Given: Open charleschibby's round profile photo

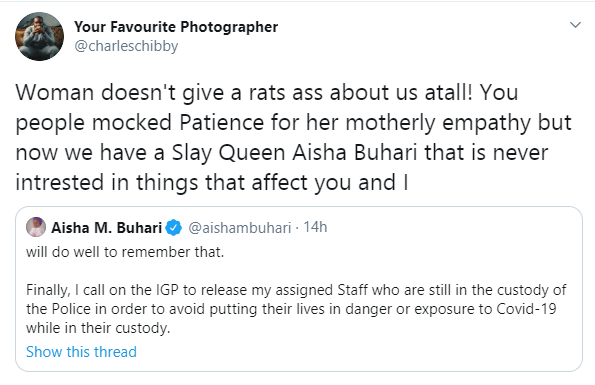Looking at the screenshot, I should point(39,36).
